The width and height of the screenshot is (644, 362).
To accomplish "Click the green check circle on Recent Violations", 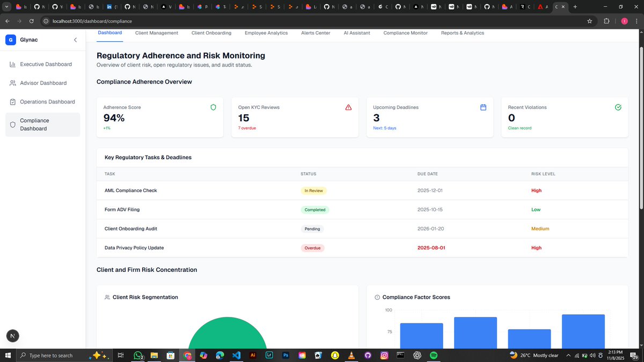I will tap(618, 107).
